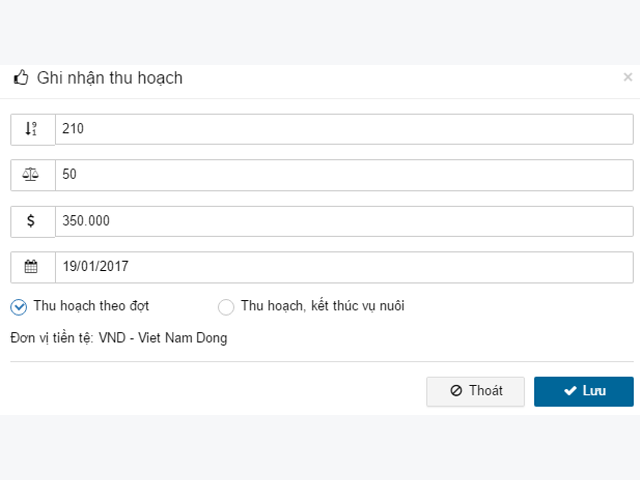Click the weight field containing 50

(344, 175)
